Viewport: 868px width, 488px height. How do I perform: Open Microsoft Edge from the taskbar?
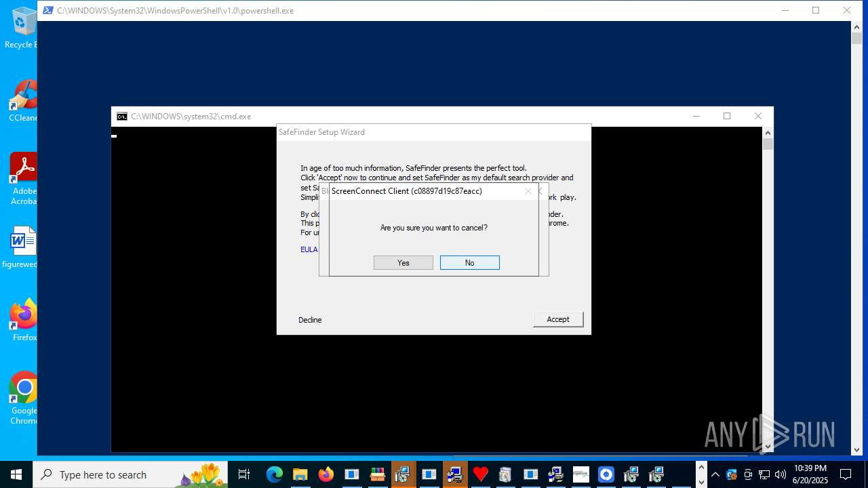tap(274, 474)
